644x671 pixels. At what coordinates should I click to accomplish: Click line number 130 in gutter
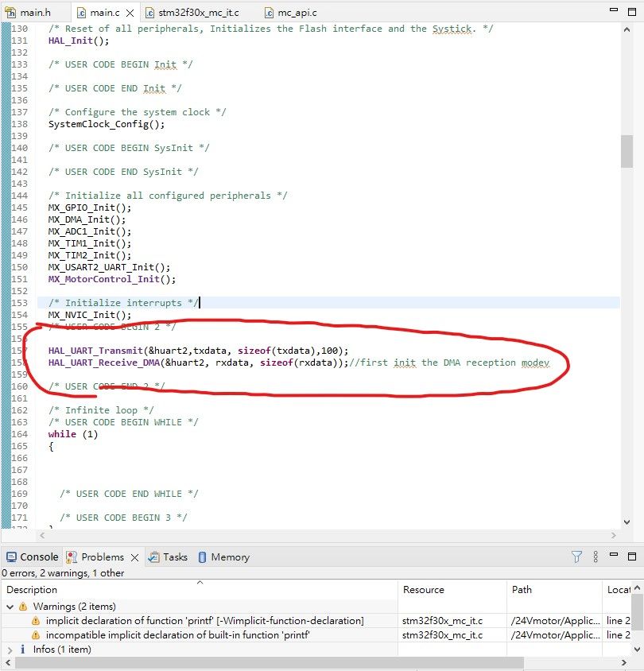[x=20, y=29]
